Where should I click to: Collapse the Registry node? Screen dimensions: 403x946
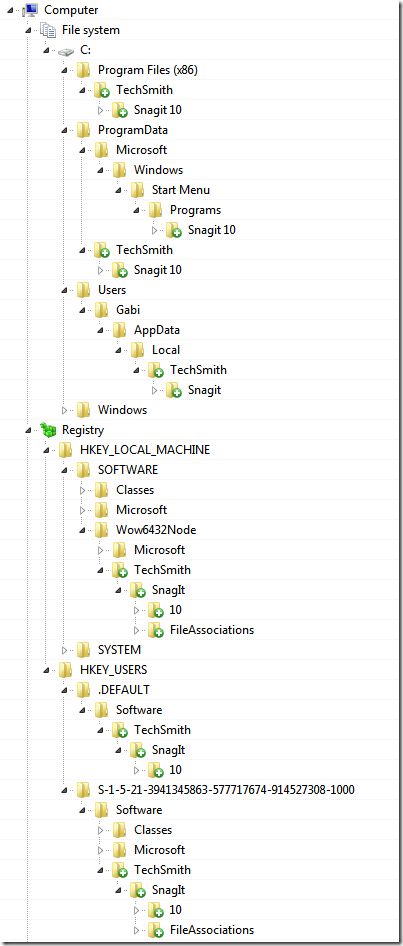pos(29,431)
